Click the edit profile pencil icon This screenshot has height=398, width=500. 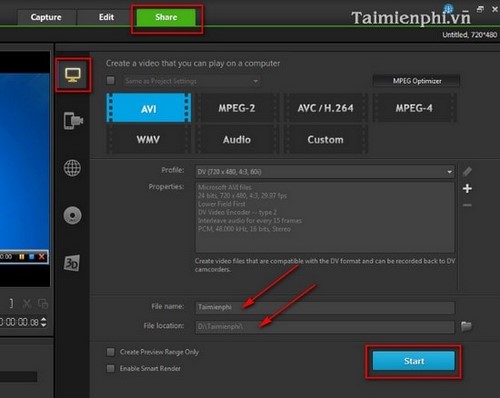467,171
